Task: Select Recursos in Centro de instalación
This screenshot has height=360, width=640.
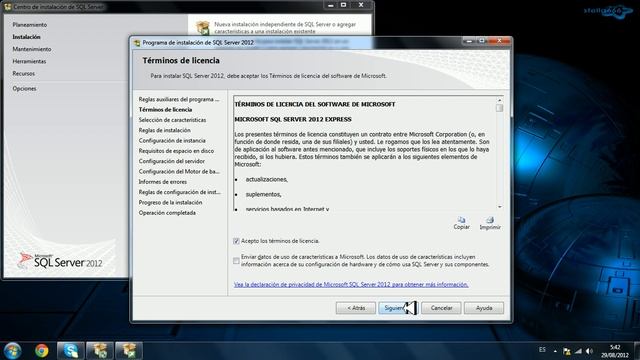Action: (x=23, y=74)
